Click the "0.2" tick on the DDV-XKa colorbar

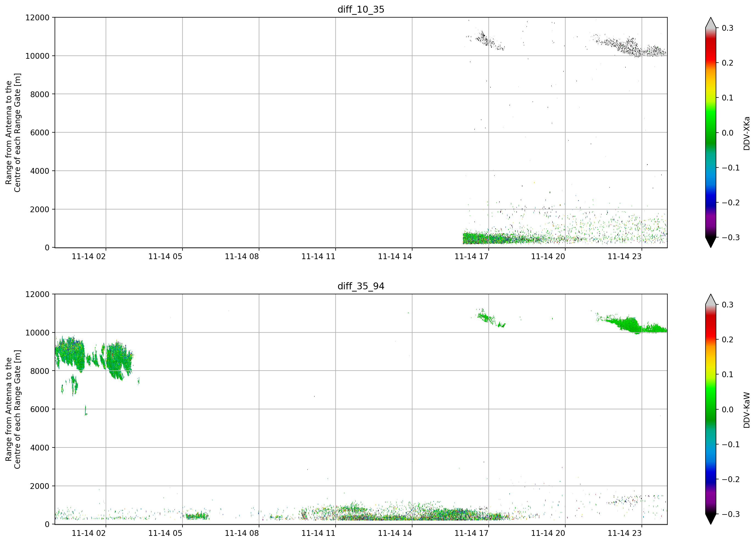(x=727, y=63)
